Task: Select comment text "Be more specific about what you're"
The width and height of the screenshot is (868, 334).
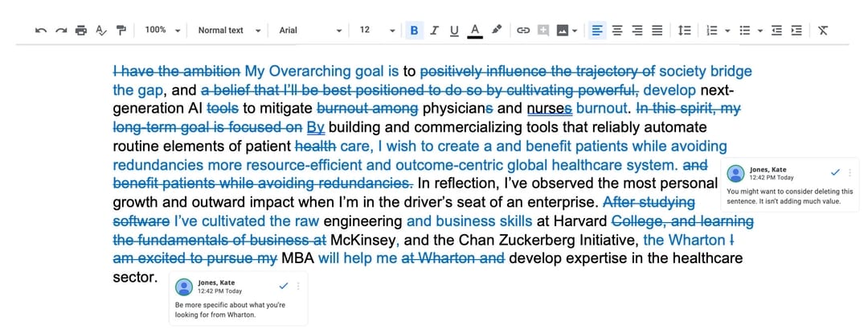Action: pos(231,305)
